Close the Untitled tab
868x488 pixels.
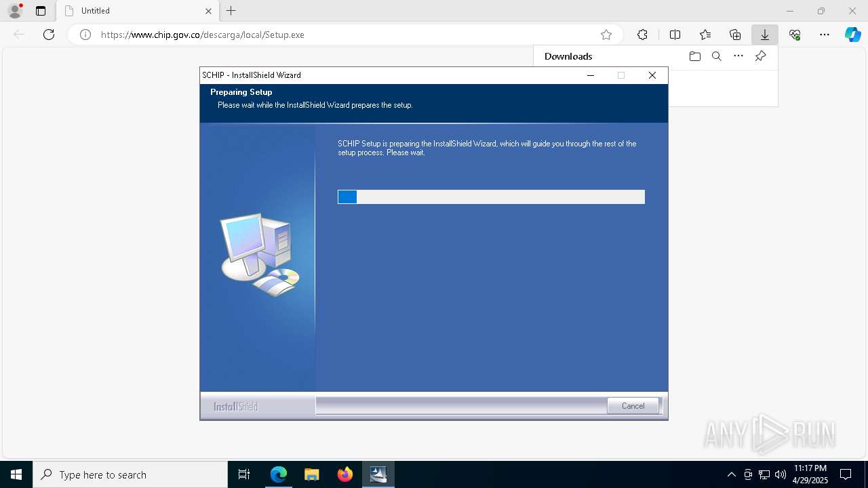click(208, 11)
